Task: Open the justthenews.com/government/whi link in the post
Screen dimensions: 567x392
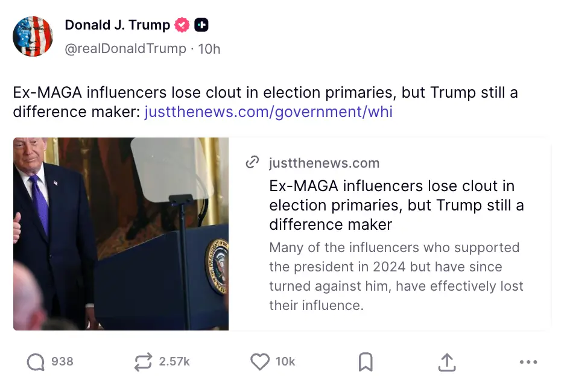Action: [268, 112]
